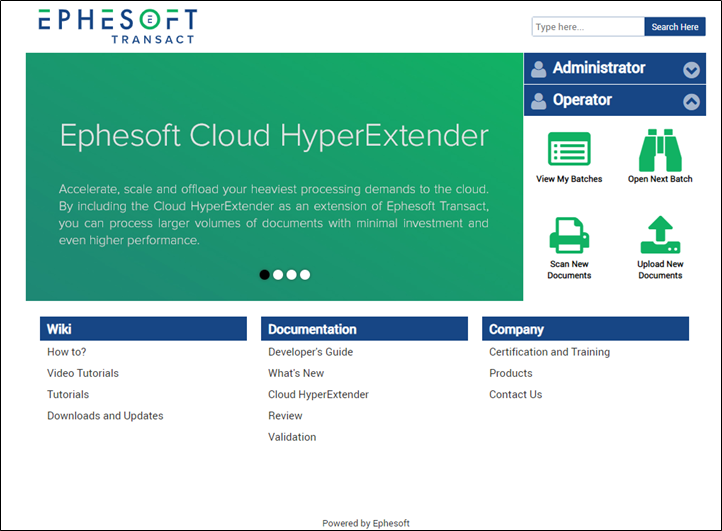722x531 pixels.
Task: Click the Administrator user avatar icon
Action: point(538,69)
